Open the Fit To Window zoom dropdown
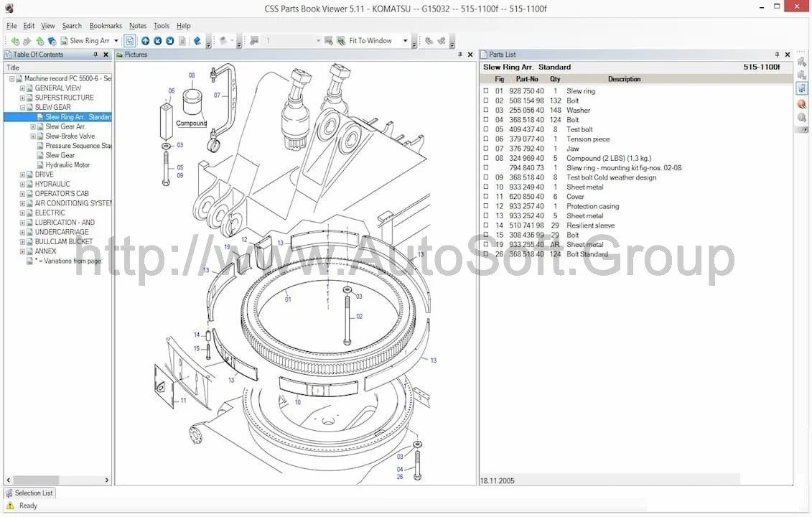812x517 pixels. coord(406,41)
